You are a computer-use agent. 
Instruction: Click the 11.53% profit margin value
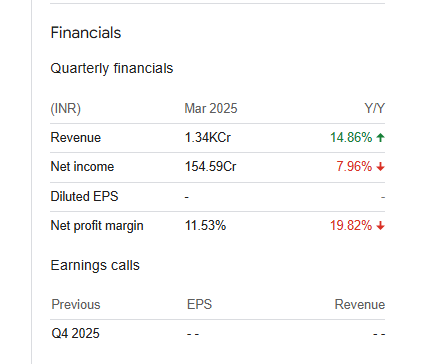coord(205,226)
